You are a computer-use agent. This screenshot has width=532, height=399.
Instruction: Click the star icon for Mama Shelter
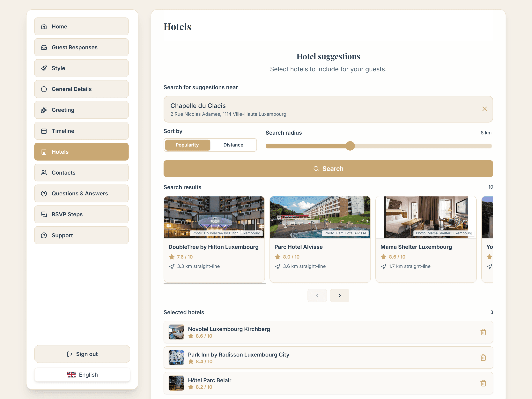coord(383,257)
